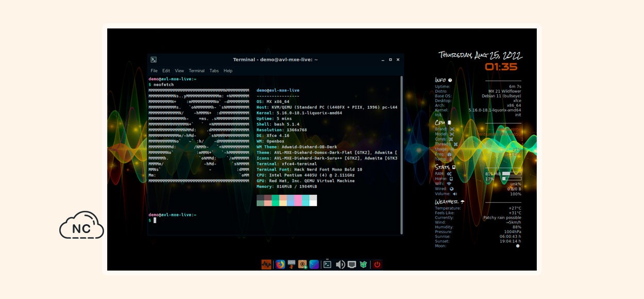The image size is (644, 299).
Task: Click the 'Info' heading in desktop widget
Action: click(440, 80)
